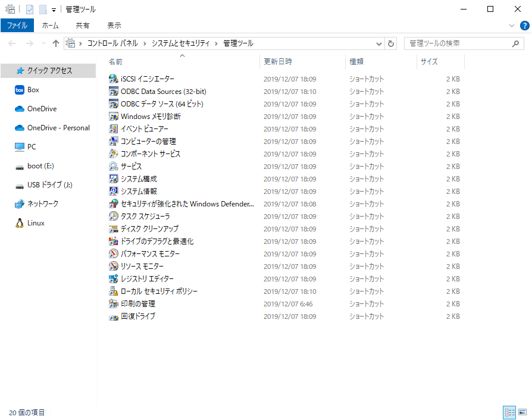This screenshot has width=532, height=420.
Task: Expand the ribbon with chevron arrow
Action: coord(512,26)
